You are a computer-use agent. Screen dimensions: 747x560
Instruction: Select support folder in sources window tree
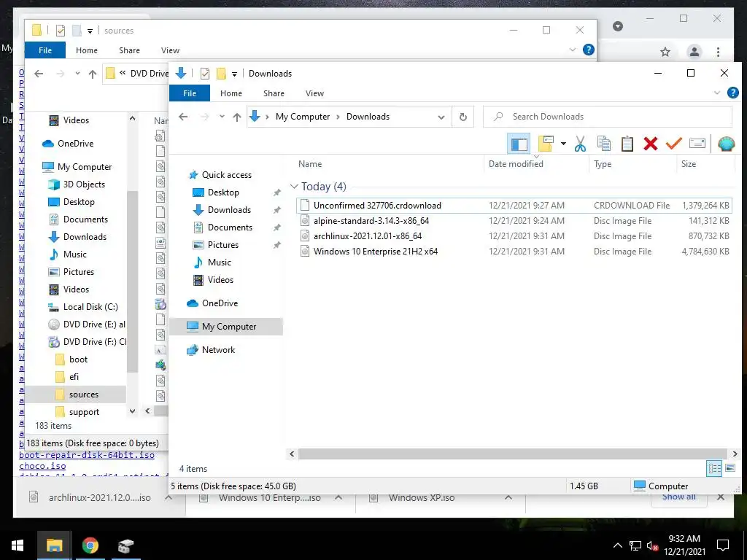[x=84, y=413]
